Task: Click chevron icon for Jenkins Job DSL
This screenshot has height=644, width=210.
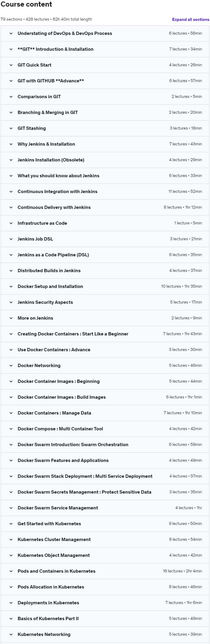Action: click(x=11, y=239)
